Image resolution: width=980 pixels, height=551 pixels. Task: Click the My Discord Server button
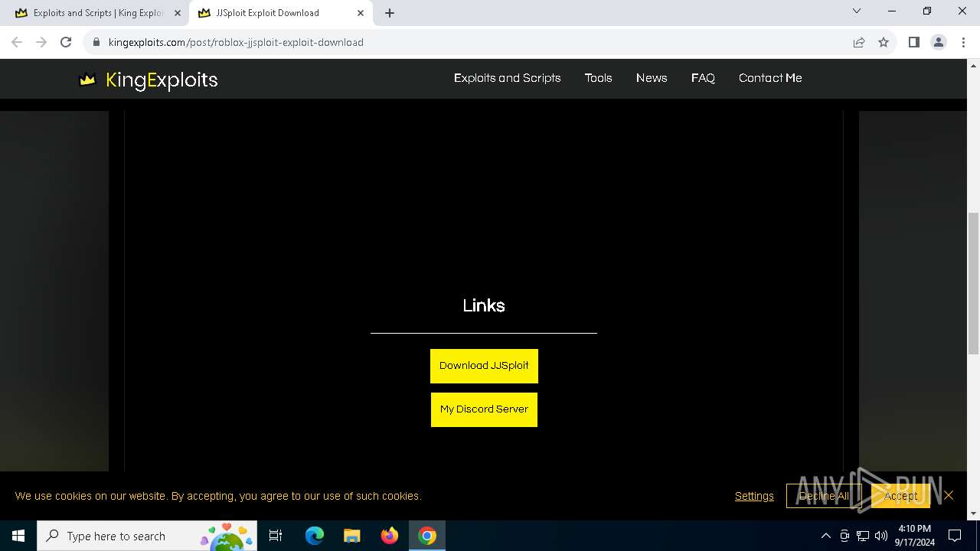click(484, 409)
